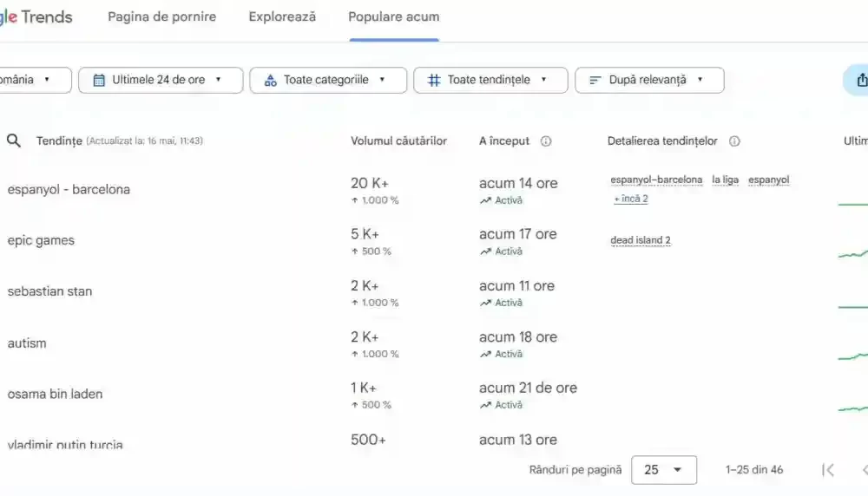Image resolution: width=868 pixels, height=496 pixels.
Task: Click the sort lines icon in După relevanță
Action: point(595,80)
